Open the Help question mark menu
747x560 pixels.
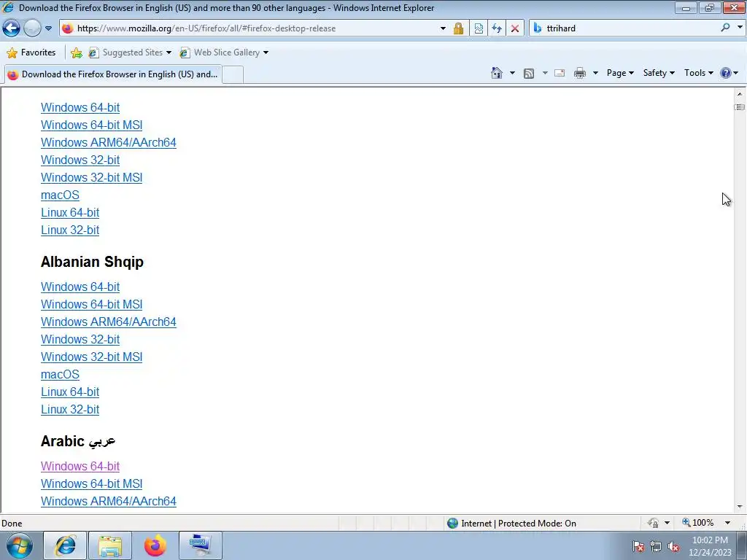click(x=729, y=73)
